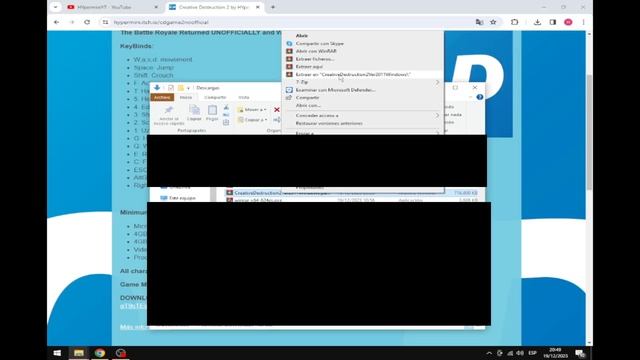Close the YouTube tab

pos(156,7)
